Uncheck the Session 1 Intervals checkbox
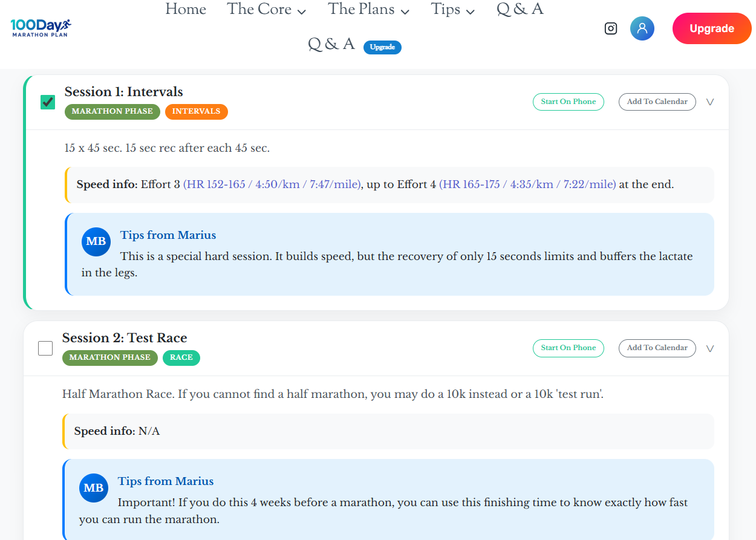This screenshot has width=756, height=540. (48, 102)
